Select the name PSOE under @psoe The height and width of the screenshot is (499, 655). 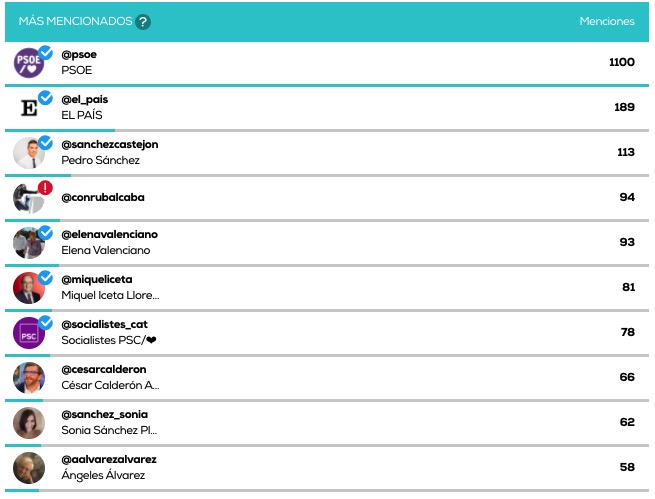[77, 71]
